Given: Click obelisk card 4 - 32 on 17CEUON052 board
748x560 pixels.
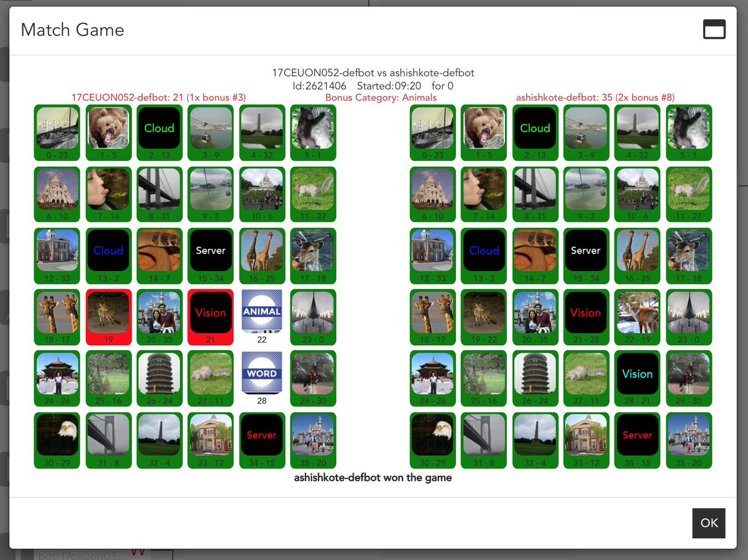Looking at the screenshot, I should (262, 132).
